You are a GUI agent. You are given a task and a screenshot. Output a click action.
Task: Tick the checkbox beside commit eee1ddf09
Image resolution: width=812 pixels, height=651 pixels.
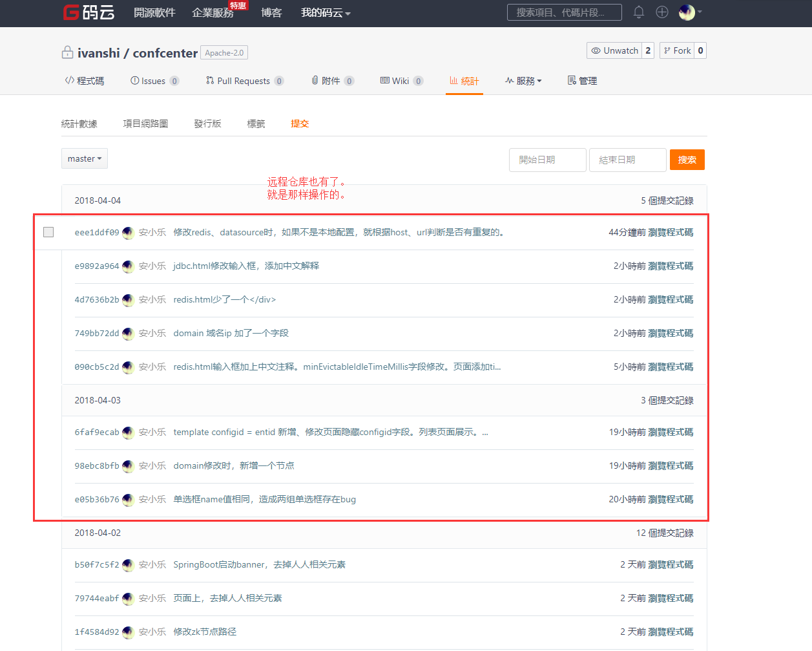pos(48,232)
